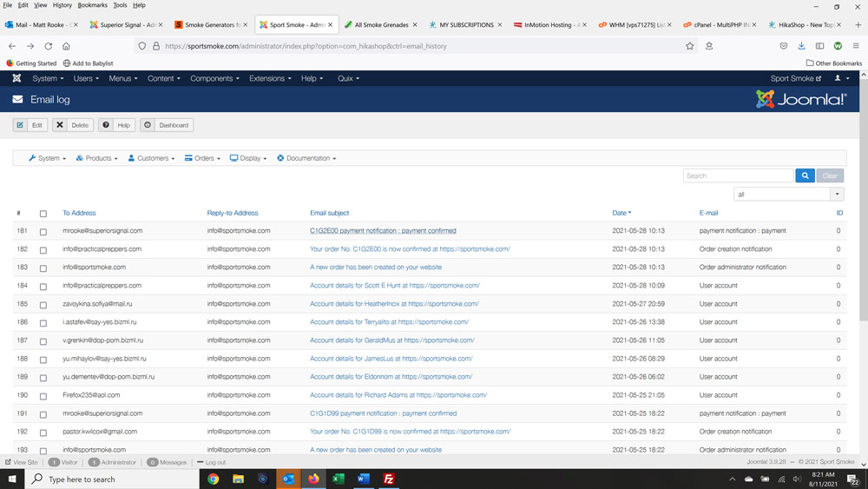Expand the Orders dropdown menu
Screen dimensions: 868x489
[202, 158]
